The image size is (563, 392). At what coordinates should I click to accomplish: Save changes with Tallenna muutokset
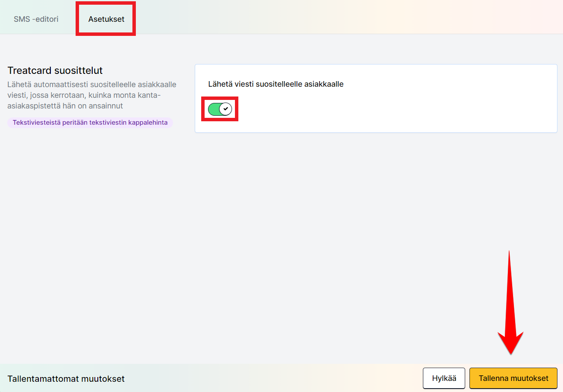click(x=513, y=378)
